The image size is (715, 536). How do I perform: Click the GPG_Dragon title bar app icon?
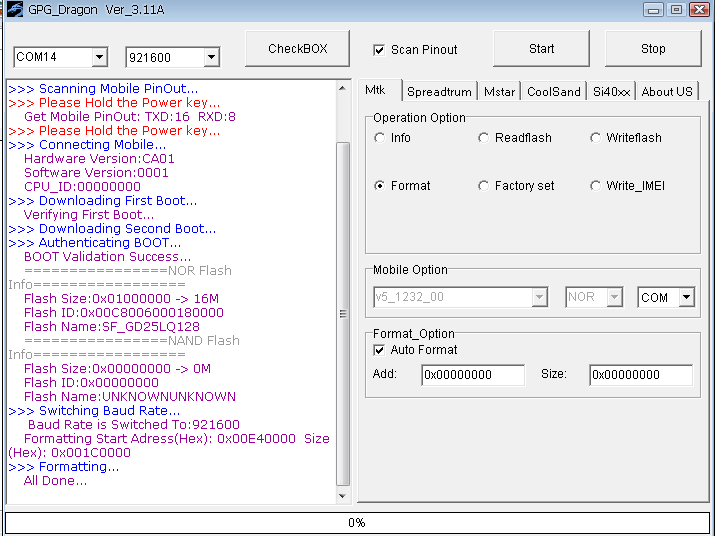(14, 10)
